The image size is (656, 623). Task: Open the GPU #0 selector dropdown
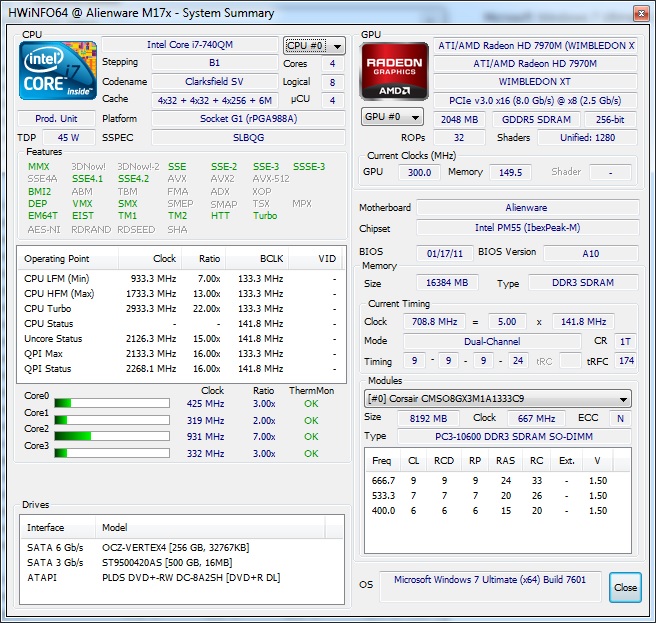tap(392, 117)
